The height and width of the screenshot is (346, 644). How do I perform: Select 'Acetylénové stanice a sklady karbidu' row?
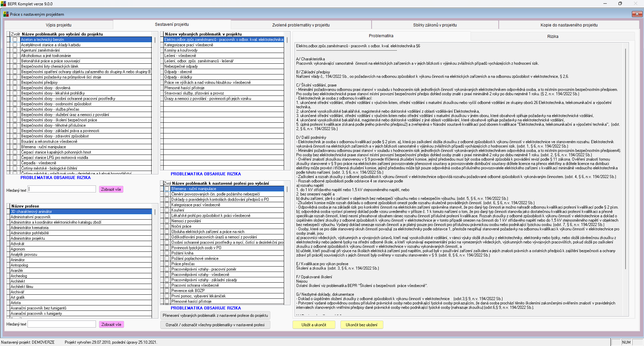86,45
